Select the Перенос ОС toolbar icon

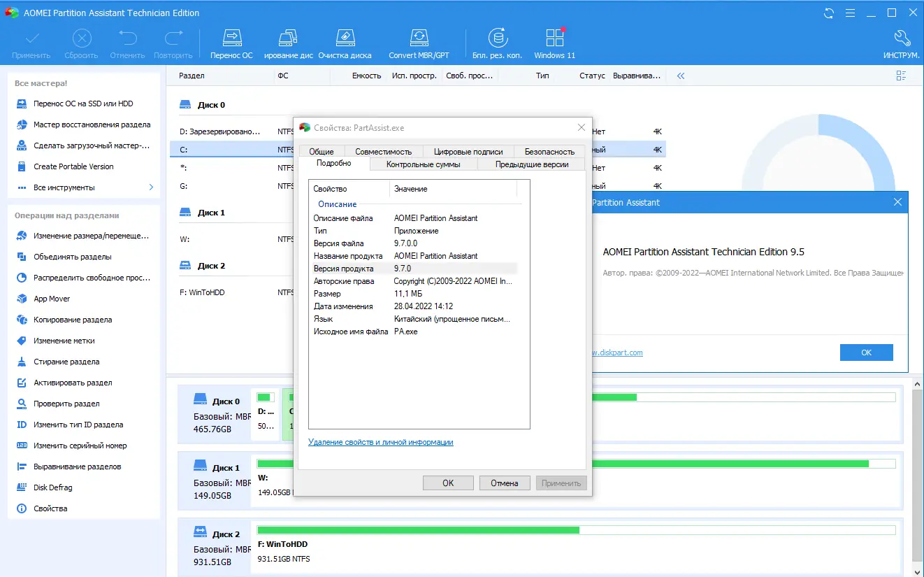231,42
